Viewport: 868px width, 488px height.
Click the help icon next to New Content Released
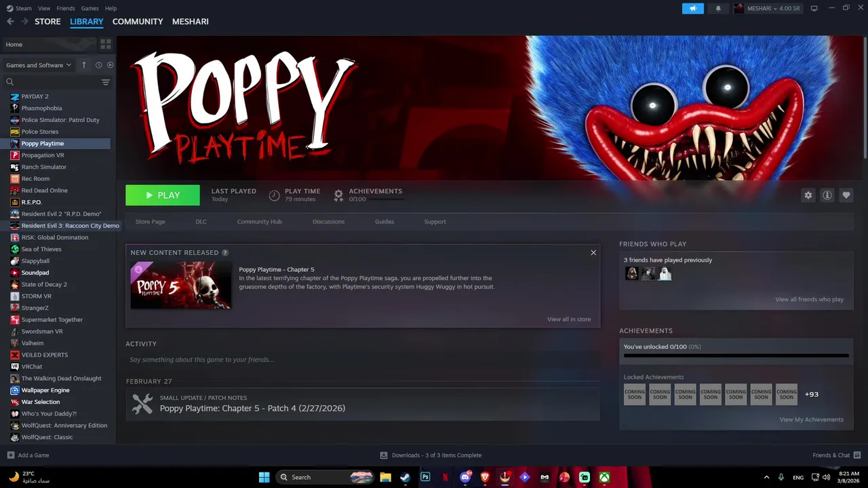click(225, 252)
